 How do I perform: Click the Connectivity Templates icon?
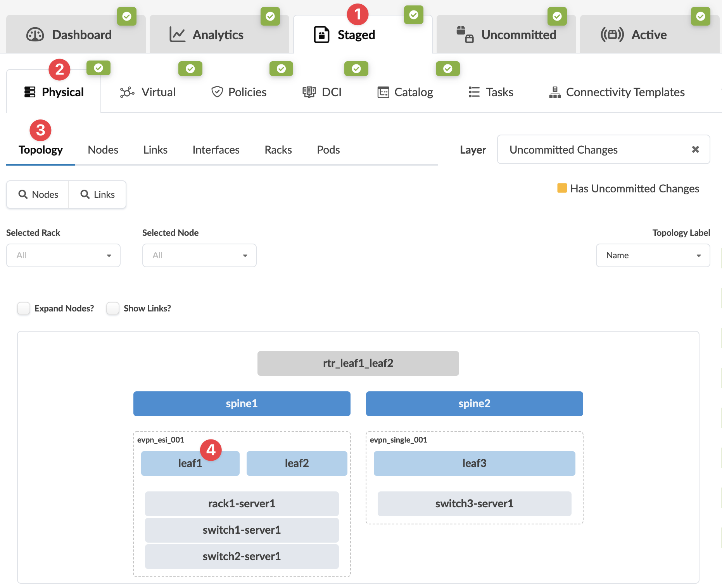point(555,92)
